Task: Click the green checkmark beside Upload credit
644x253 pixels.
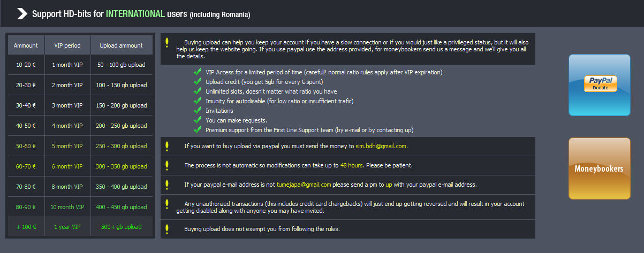Action: pyautogui.click(x=198, y=81)
